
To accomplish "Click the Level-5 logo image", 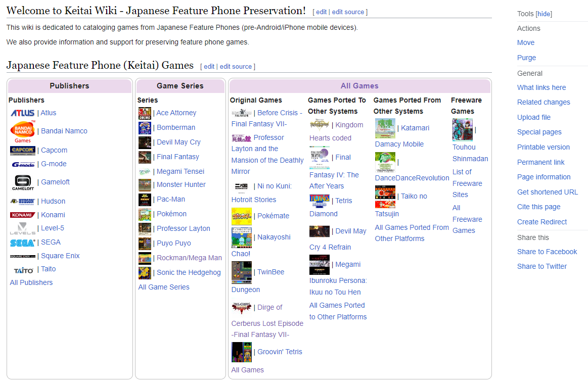I will pos(23,228).
